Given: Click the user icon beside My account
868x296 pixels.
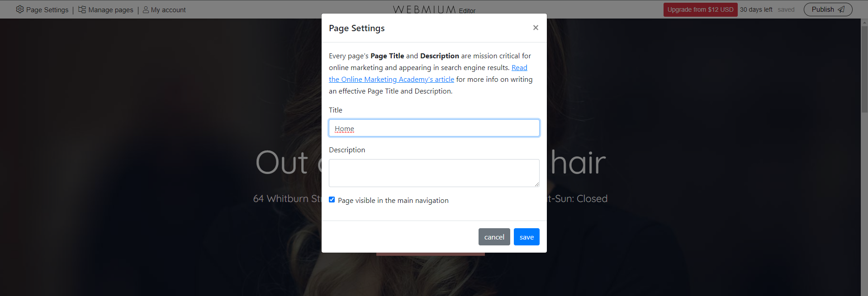Looking at the screenshot, I should click(x=146, y=9).
